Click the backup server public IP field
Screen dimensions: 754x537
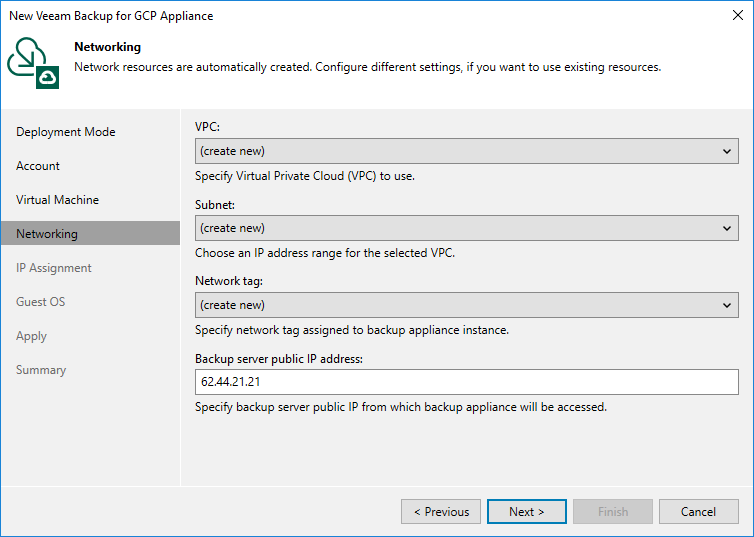pos(467,382)
